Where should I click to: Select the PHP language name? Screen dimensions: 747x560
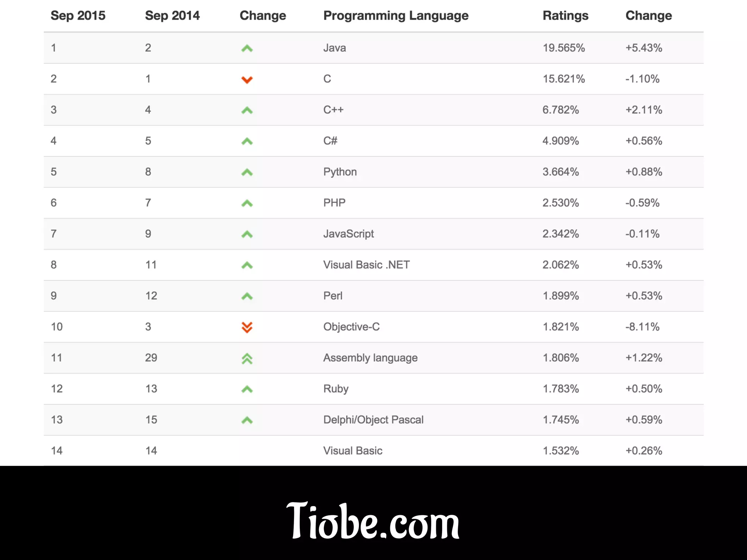tap(334, 203)
